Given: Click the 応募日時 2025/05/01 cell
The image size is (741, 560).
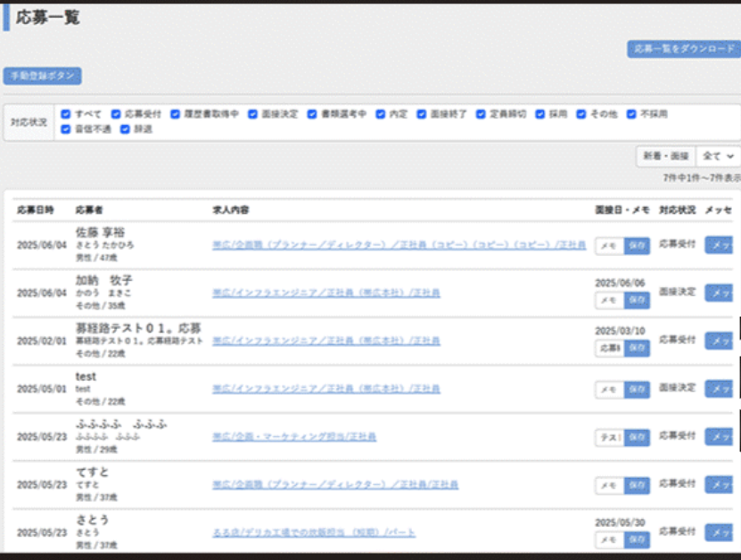Looking at the screenshot, I should (x=42, y=389).
